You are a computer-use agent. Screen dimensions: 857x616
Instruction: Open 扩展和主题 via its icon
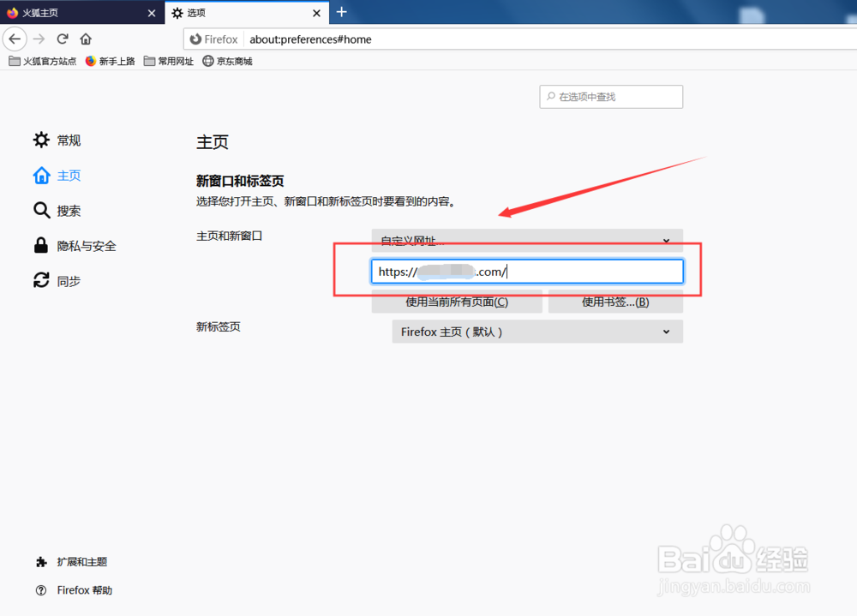[x=41, y=562]
